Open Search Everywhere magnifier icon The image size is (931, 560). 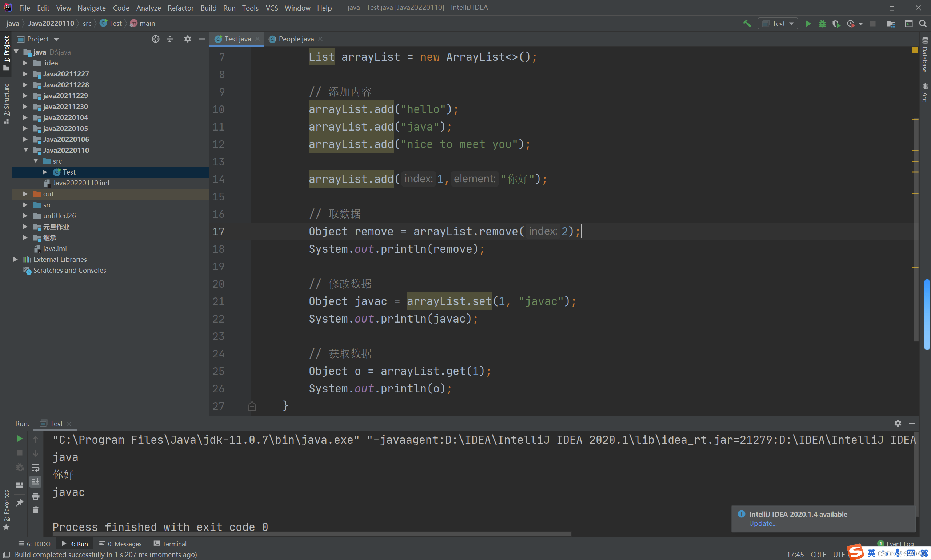pyautogui.click(x=923, y=23)
